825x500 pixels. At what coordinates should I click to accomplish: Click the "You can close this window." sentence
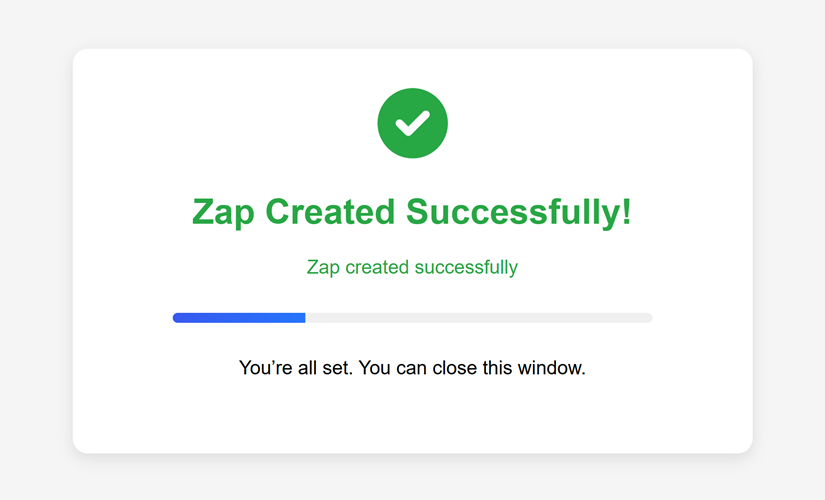(x=471, y=368)
